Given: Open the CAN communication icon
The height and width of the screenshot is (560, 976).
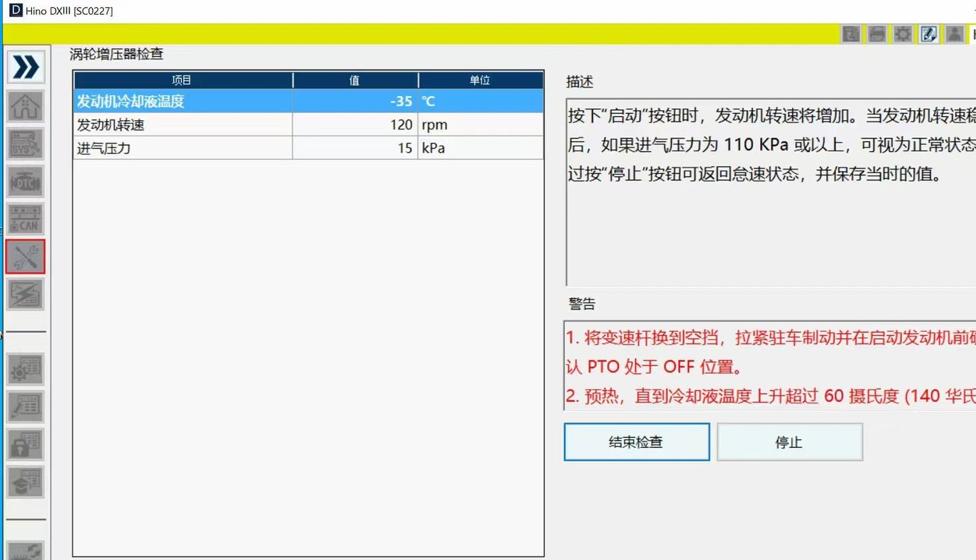Looking at the screenshot, I should 26,219.
